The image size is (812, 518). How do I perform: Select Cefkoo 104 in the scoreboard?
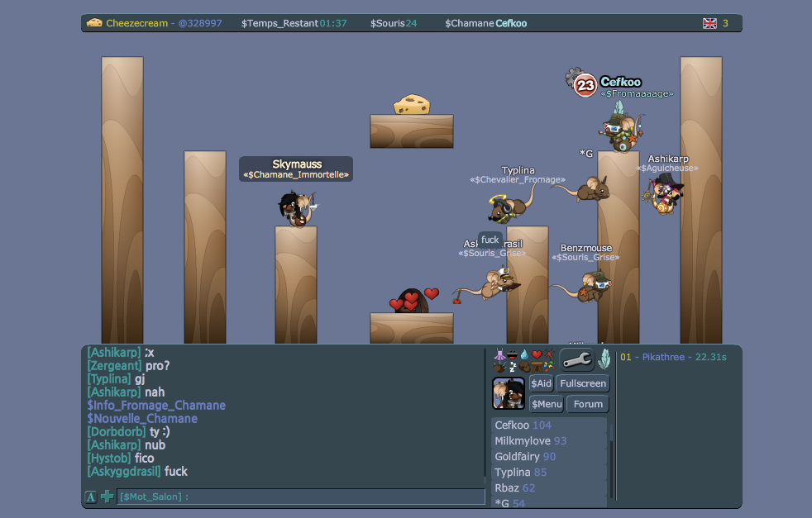pos(549,425)
